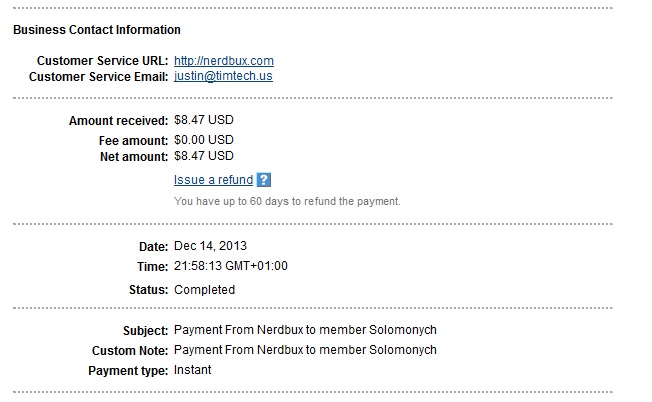Image resolution: width=652 pixels, height=402 pixels.
Task: Click the Customer Service URL label
Action: pos(102,61)
